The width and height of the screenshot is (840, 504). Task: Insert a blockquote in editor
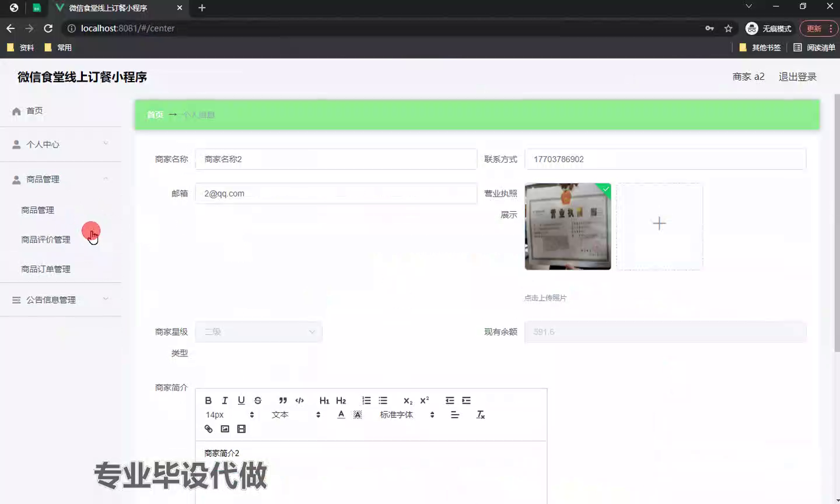tap(283, 401)
